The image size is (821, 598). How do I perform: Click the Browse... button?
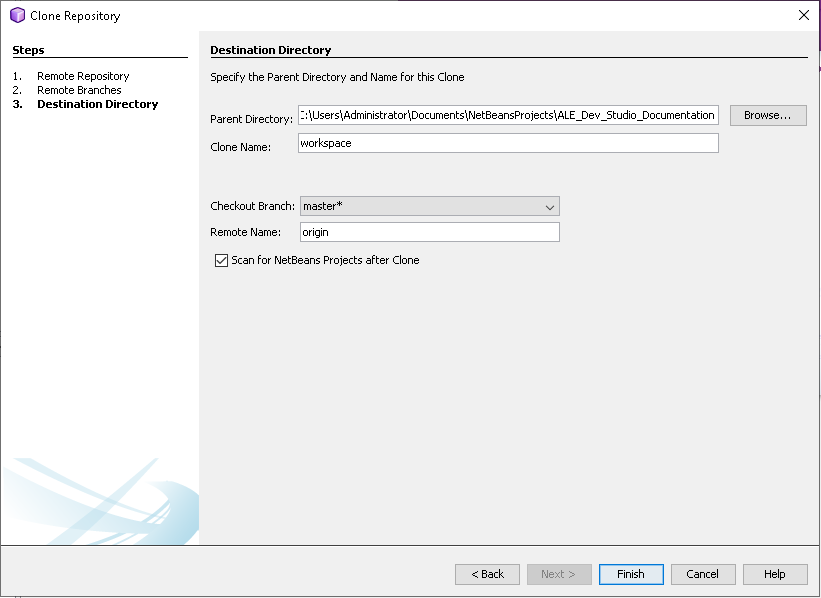(767, 115)
